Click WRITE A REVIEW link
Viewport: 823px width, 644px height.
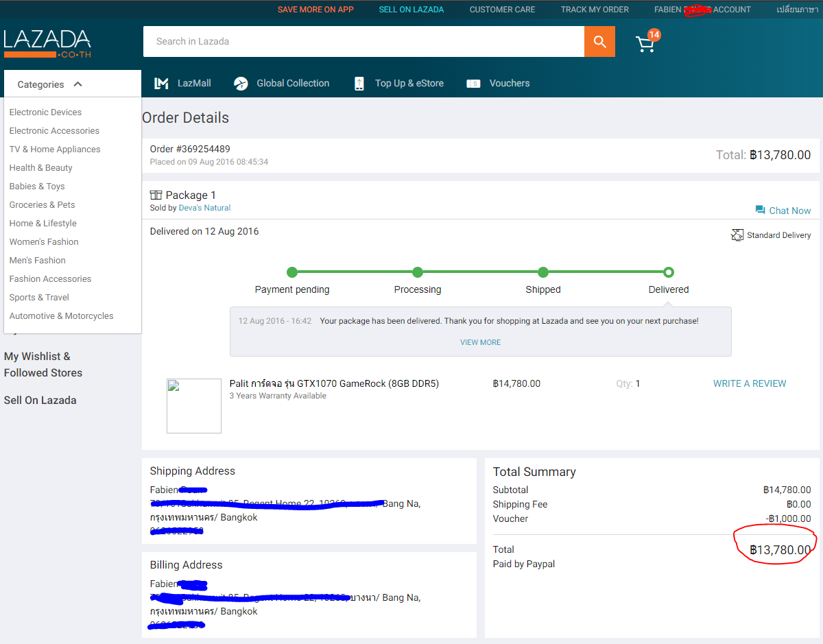coord(750,383)
